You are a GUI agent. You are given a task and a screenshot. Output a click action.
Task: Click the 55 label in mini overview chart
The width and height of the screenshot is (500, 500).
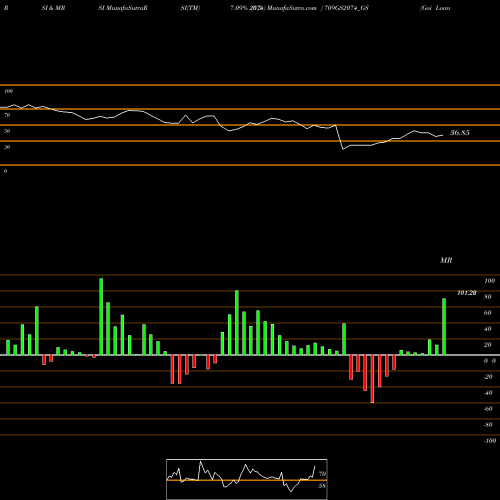[322, 486]
